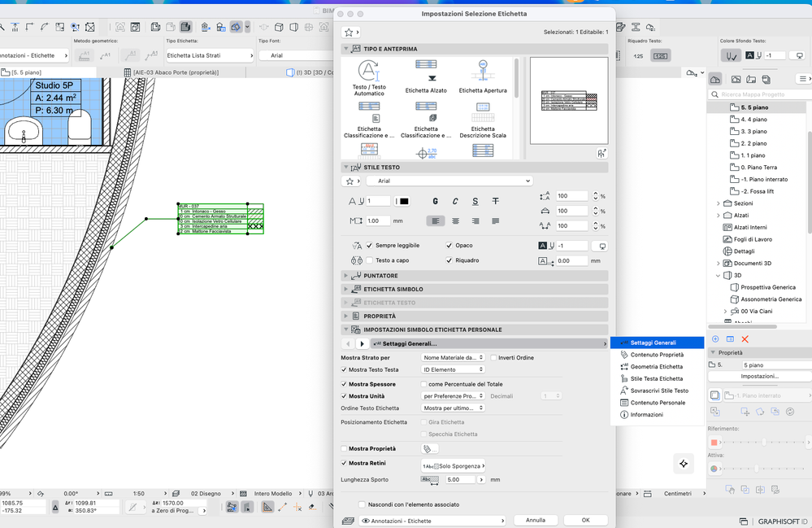Enable the Testo a capo checkbox

click(369, 260)
